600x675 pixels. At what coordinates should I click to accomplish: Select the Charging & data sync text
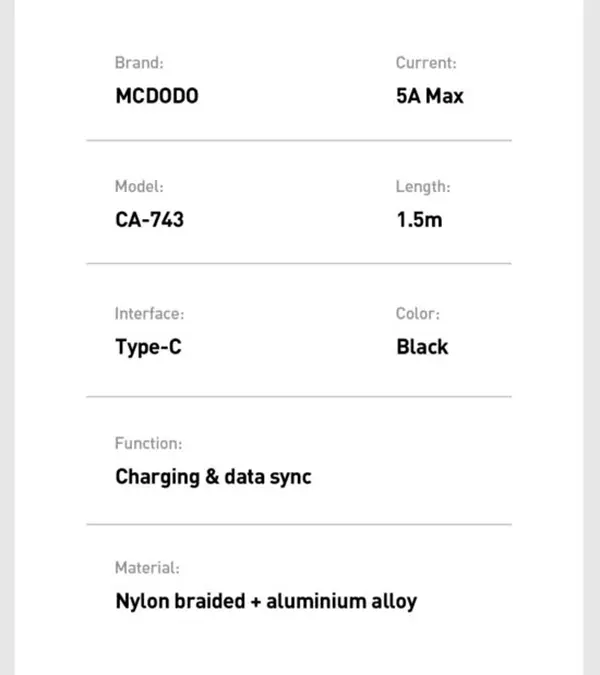(x=213, y=477)
